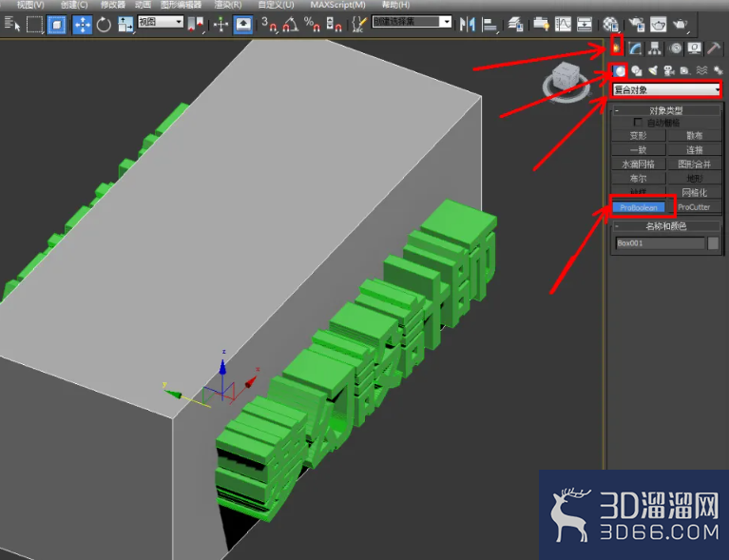Click the Render Production teapot icon
Screen dimensions: 729x560
(x=680, y=24)
